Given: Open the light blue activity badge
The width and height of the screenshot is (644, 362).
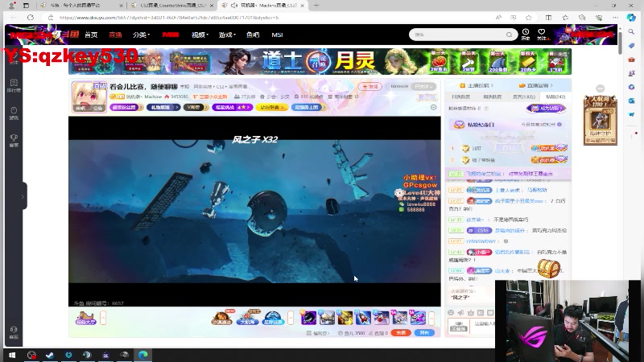Looking at the screenshot, I should [x=309, y=107].
